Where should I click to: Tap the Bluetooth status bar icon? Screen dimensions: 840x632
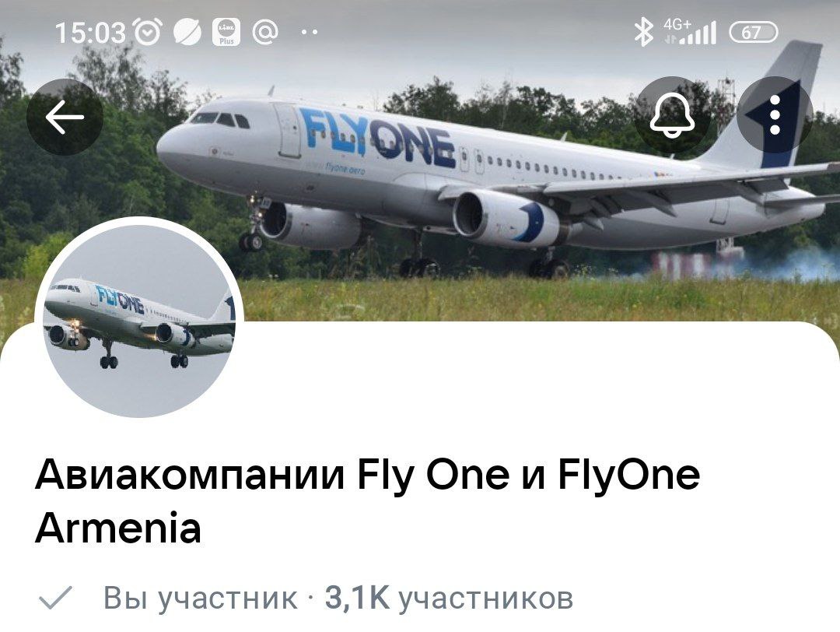(643, 32)
